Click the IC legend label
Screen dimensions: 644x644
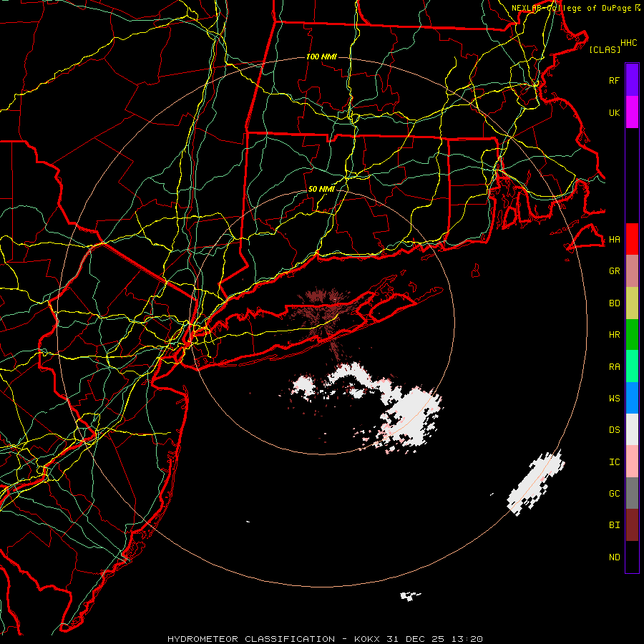[x=615, y=462]
